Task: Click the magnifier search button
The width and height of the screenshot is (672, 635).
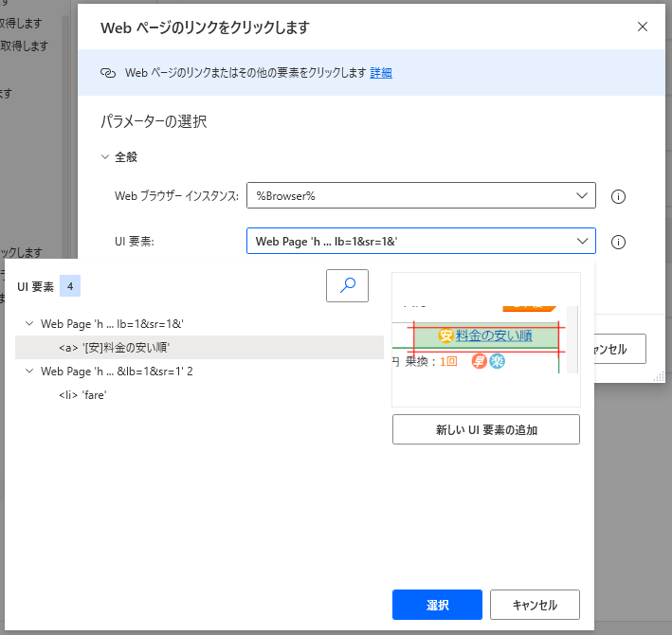Action: [x=347, y=285]
